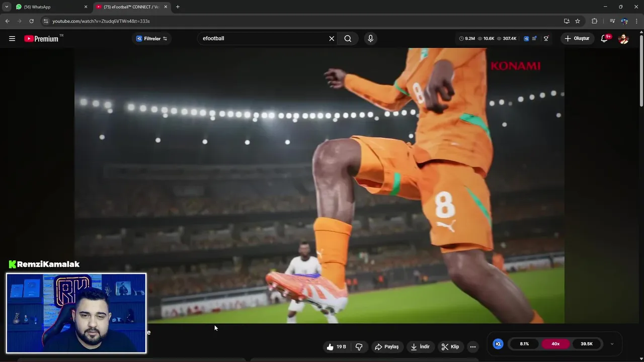Click the 39.5K stat pill
This screenshot has height=362, width=644.
tap(587, 344)
